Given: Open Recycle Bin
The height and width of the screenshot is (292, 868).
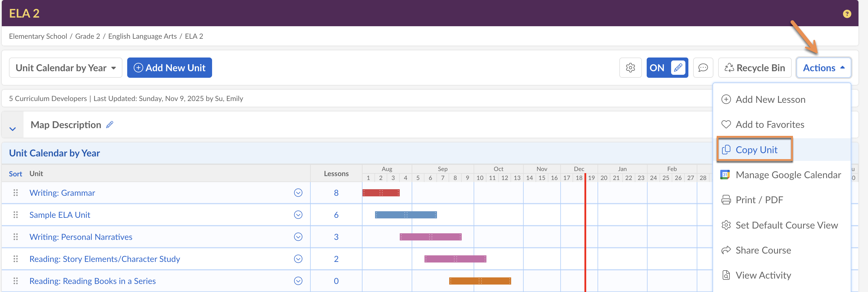Looking at the screenshot, I should [x=755, y=68].
